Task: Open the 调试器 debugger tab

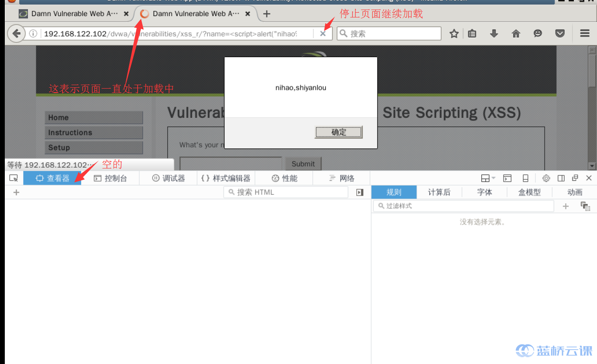Action: pos(168,178)
